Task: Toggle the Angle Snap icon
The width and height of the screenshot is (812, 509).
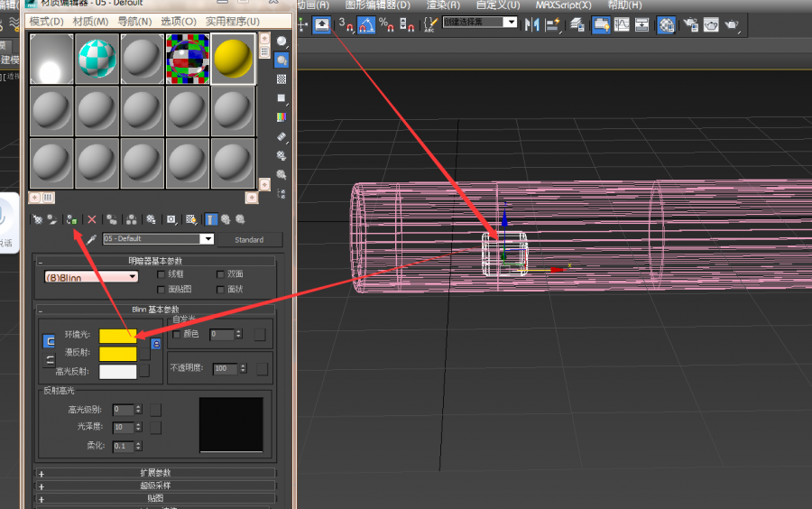Action: 366,24
